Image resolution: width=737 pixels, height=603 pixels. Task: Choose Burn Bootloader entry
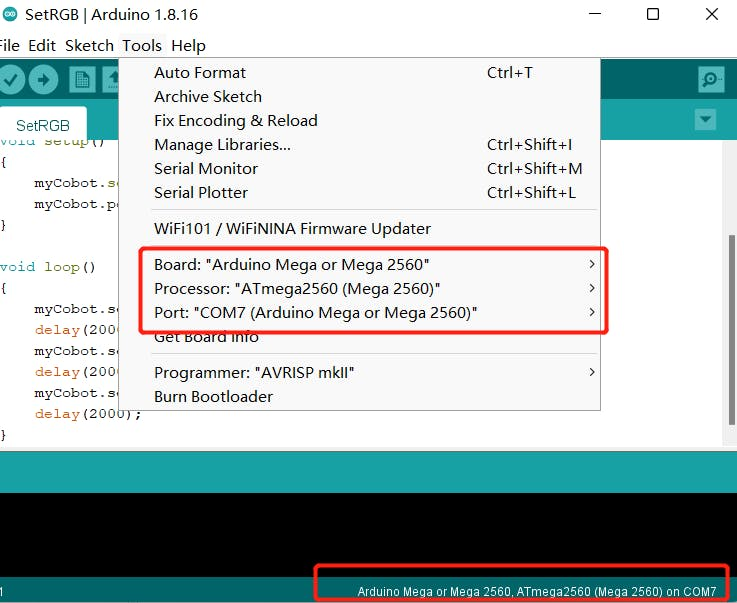tap(360, 396)
